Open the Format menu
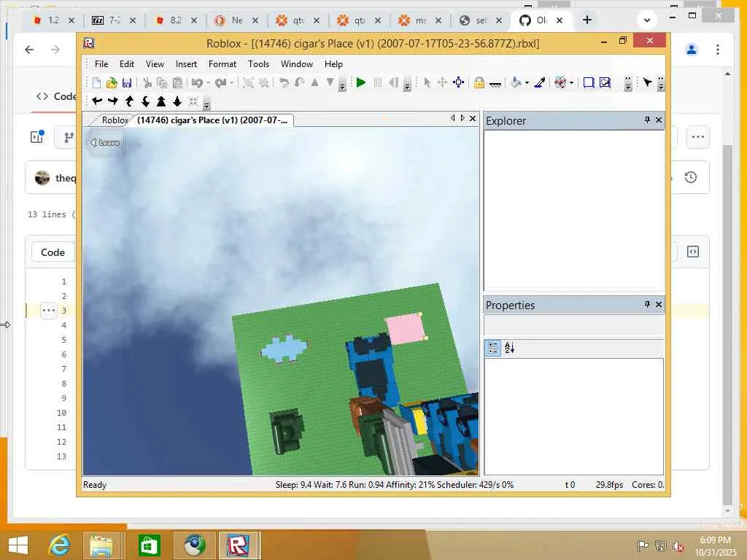 222,64
